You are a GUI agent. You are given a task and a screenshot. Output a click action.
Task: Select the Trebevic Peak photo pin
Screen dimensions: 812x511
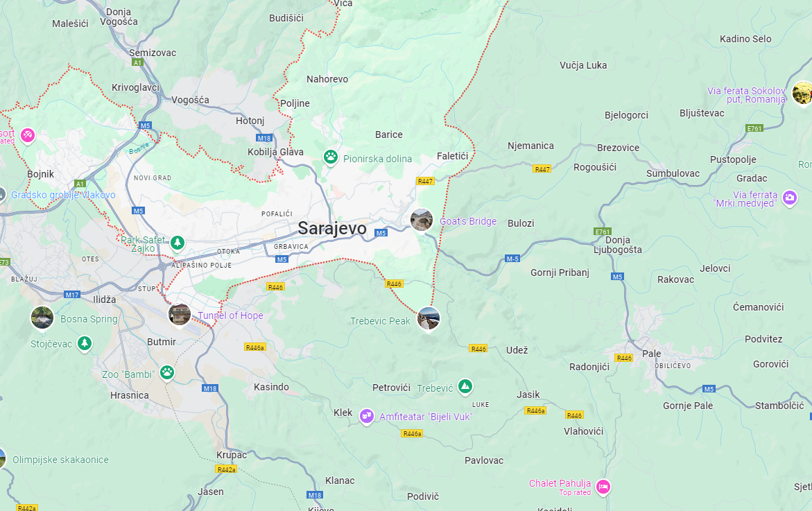(x=429, y=318)
